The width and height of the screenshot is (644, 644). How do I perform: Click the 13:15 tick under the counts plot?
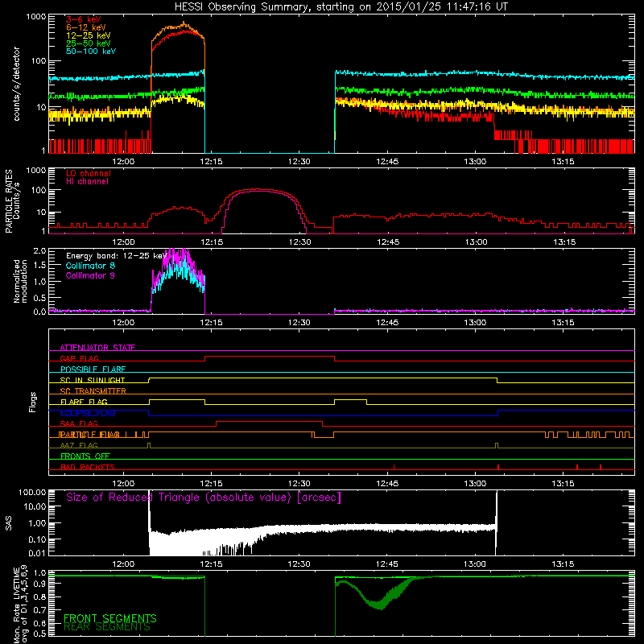[563, 162]
